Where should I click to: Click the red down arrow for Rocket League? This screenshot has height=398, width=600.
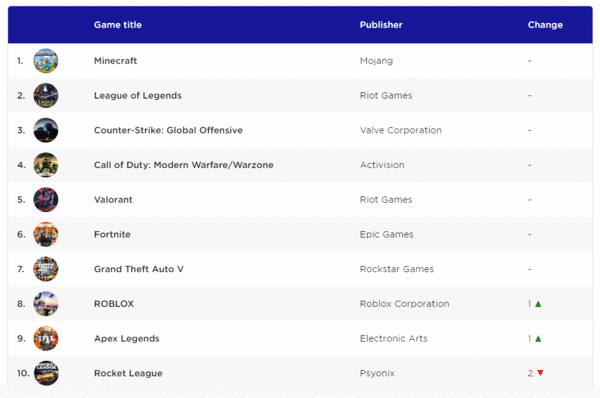click(x=540, y=373)
